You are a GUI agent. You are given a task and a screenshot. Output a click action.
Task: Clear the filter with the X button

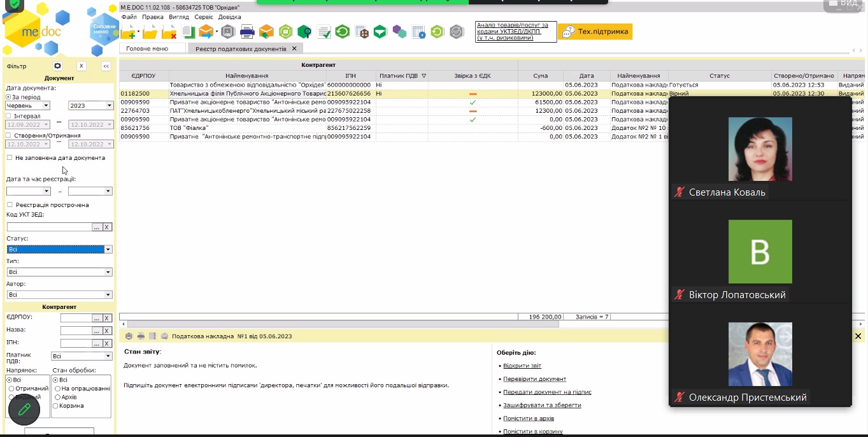[82, 66]
